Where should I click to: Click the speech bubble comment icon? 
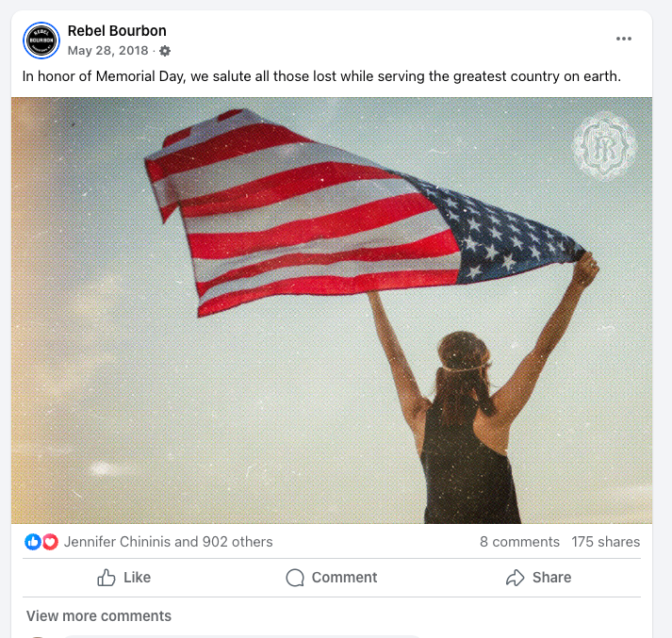[295, 577]
